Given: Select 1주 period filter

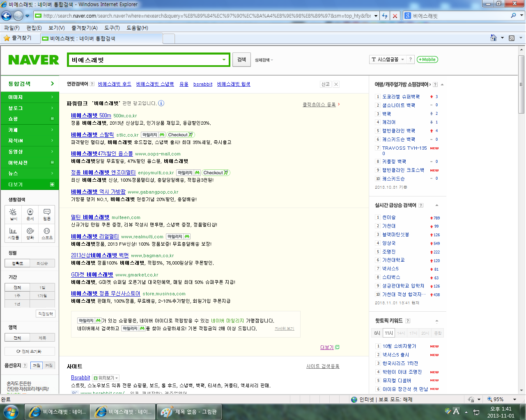Looking at the screenshot, I should pos(17,296).
